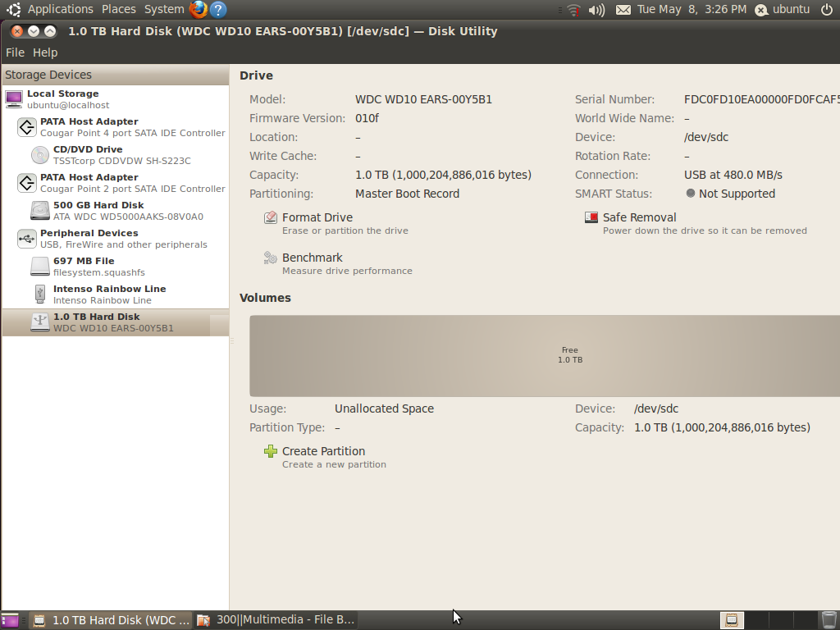
Task: Click model value 'WDC WD10 EARS-00Y5B1' in Drive section
Action: (423, 99)
